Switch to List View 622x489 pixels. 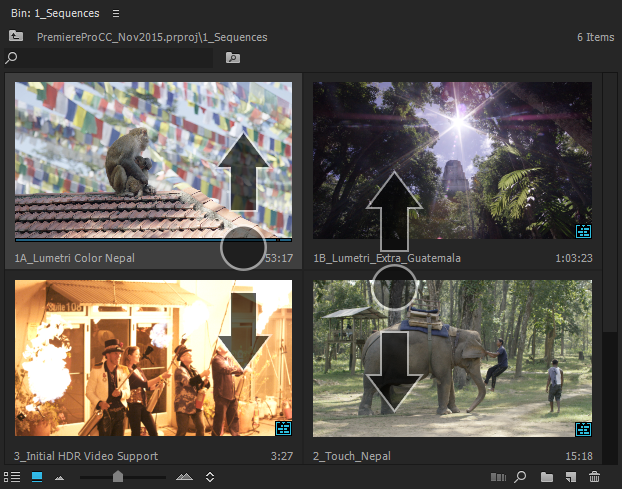point(13,477)
